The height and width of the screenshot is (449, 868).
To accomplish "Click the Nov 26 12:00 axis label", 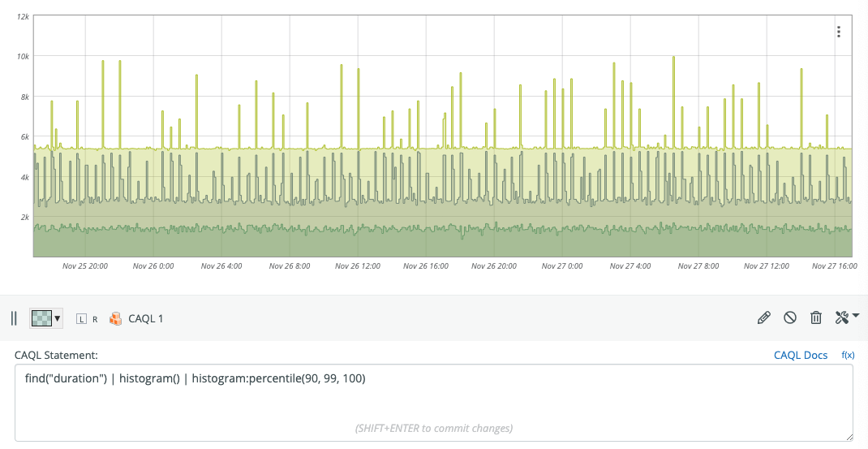I will tap(358, 266).
